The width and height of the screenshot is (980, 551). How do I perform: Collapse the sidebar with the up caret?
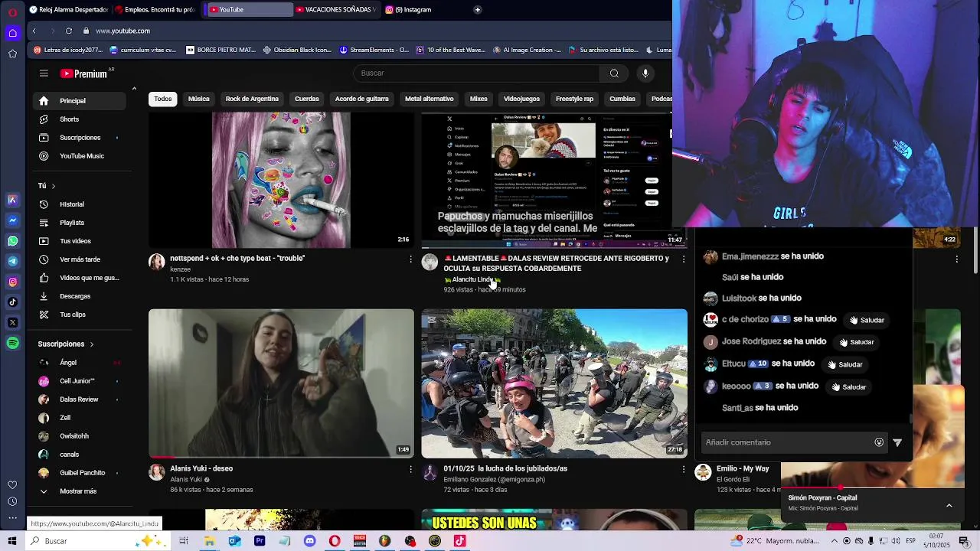pos(134,89)
